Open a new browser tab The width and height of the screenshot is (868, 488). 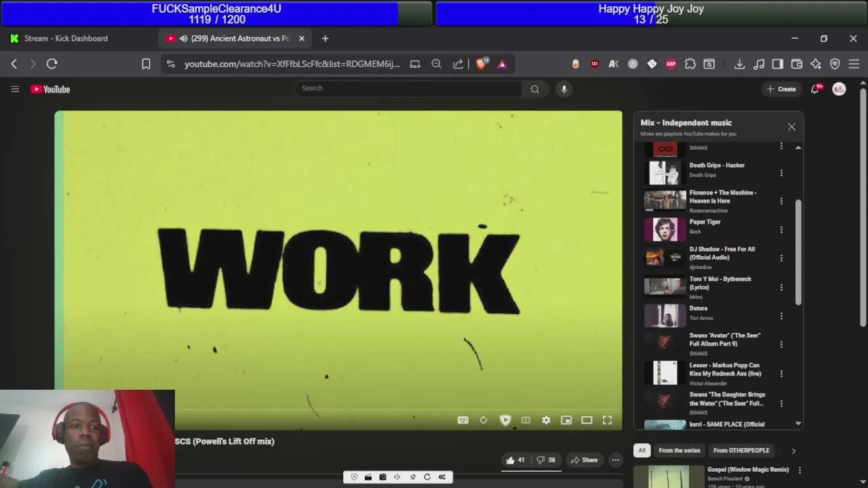[325, 39]
